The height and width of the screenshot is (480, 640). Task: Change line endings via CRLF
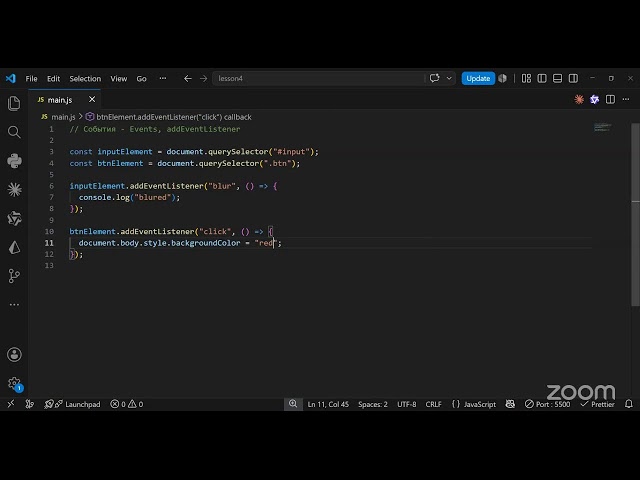tap(433, 404)
